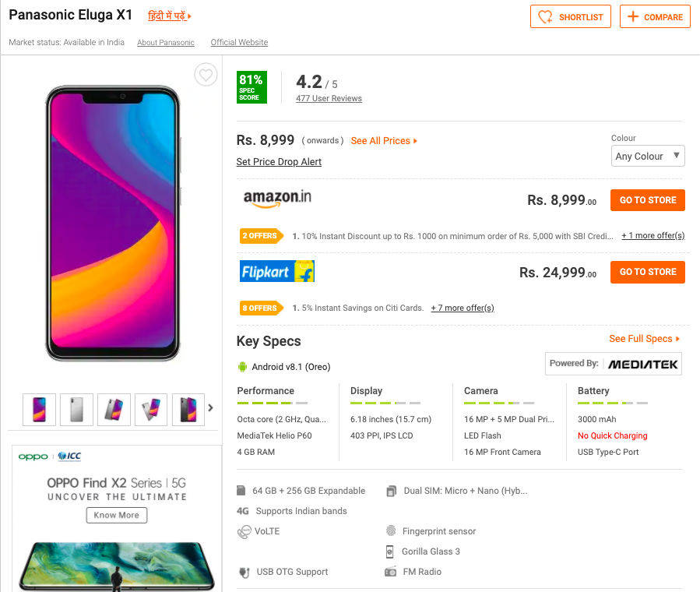Click the USB OTG Support icon
The width and height of the screenshot is (700, 592).
point(244,572)
